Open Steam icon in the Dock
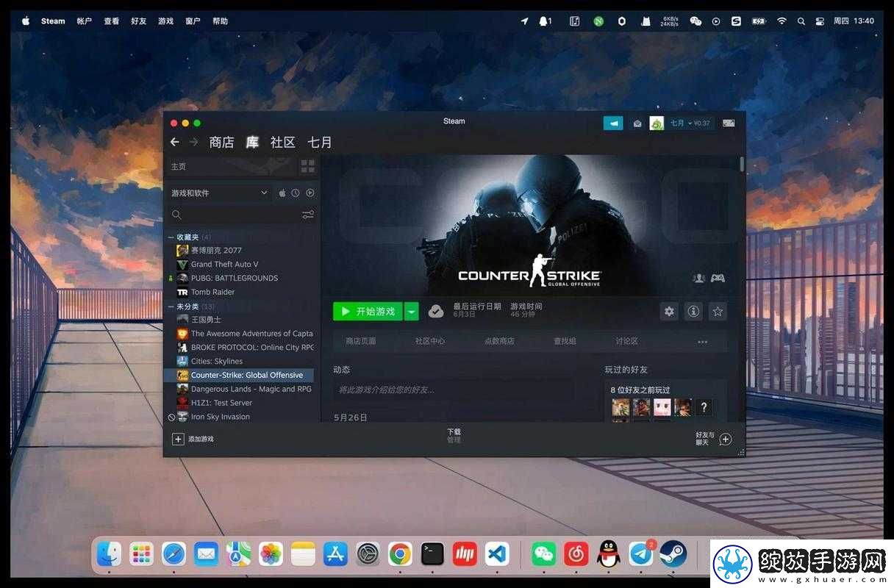The width and height of the screenshot is (894, 588). 673,553
